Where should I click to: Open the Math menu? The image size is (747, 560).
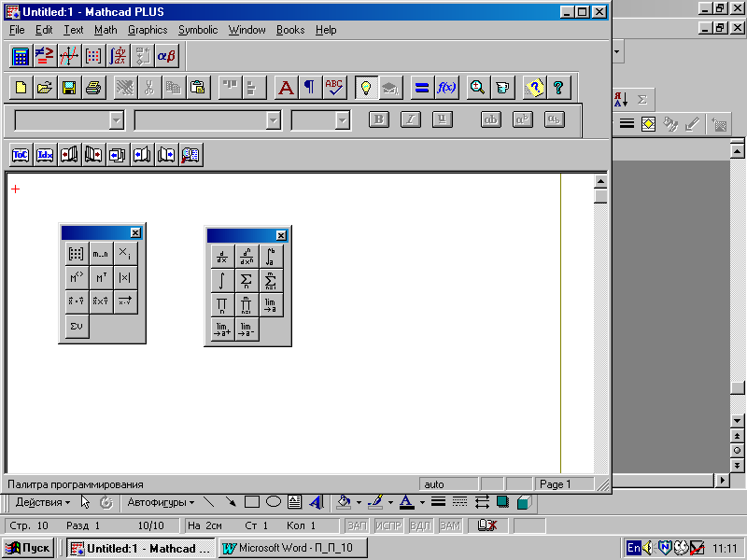coord(106,30)
